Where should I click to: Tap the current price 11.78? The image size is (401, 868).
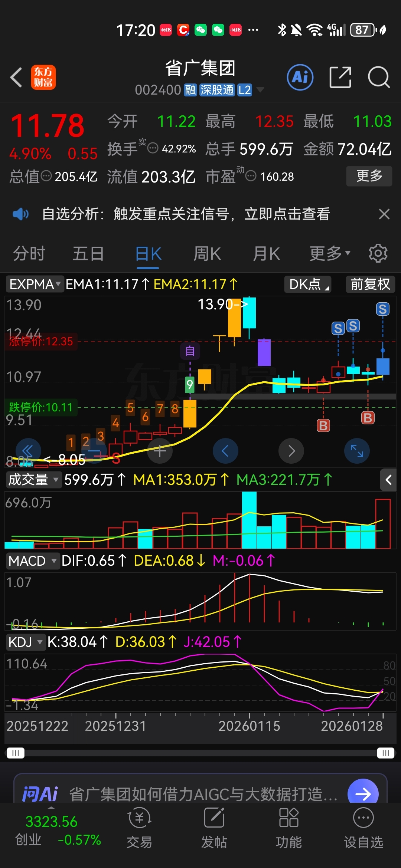coord(48,126)
